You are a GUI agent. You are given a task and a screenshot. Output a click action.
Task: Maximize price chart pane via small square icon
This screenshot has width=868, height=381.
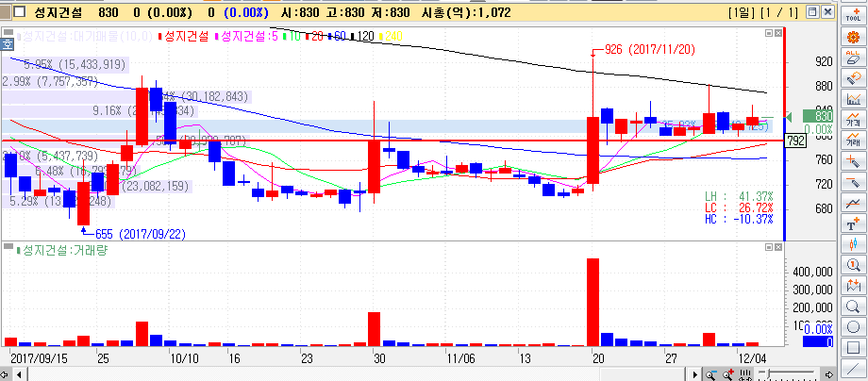(769, 33)
